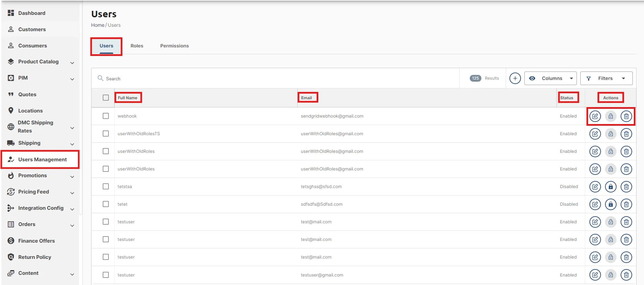Go to Home via breadcrumb
The image size is (644, 285).
point(98,25)
